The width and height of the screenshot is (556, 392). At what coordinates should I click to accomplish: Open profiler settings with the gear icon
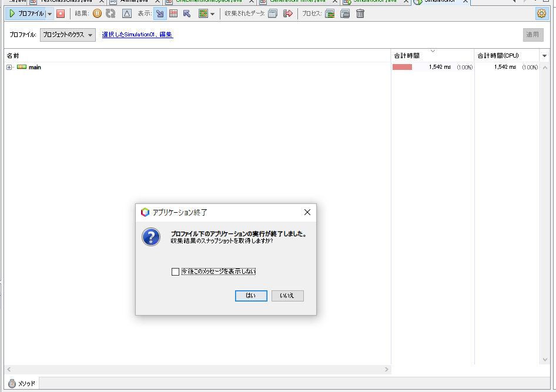tap(541, 14)
